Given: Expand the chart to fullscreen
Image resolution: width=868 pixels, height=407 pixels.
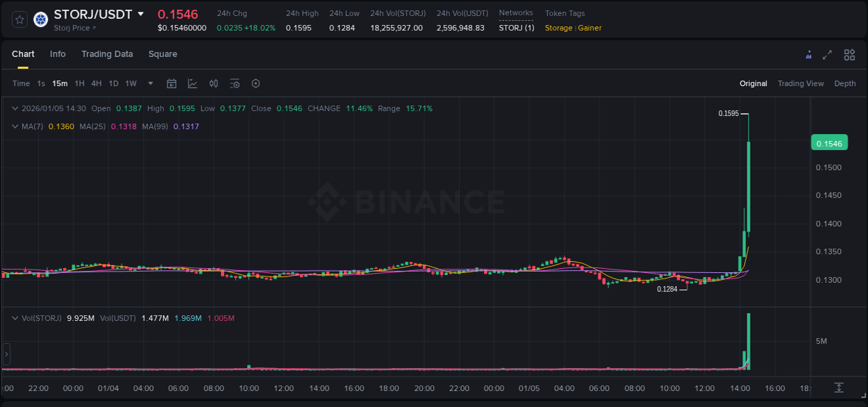Looking at the screenshot, I should click(828, 54).
